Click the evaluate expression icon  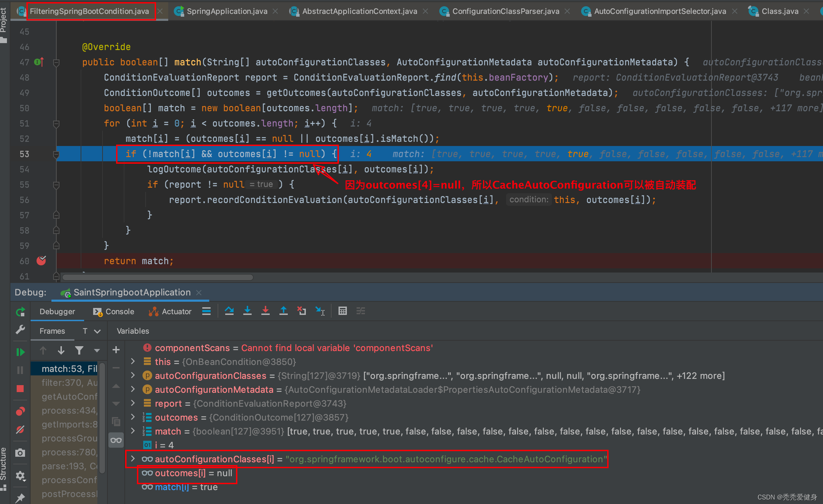[343, 312]
